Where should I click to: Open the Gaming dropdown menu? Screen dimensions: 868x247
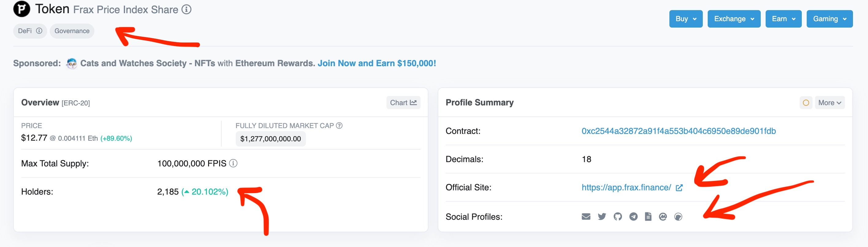coord(830,19)
